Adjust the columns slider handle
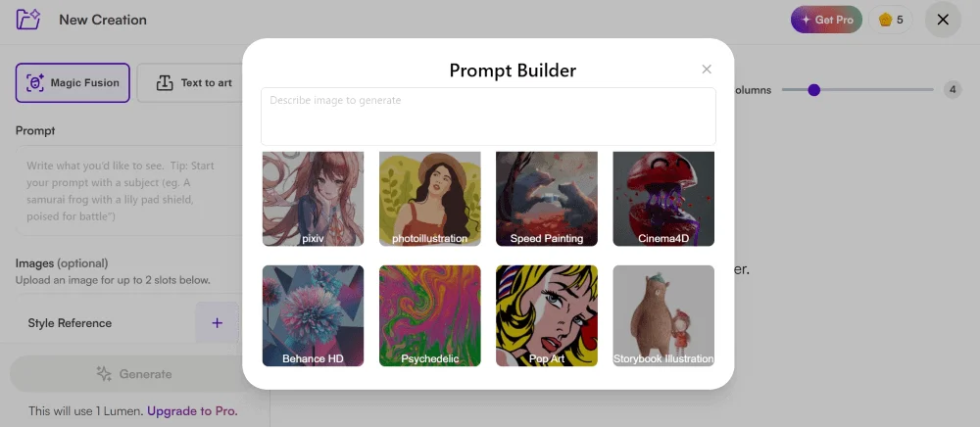Screen dimensions: 980x427 coord(813,90)
